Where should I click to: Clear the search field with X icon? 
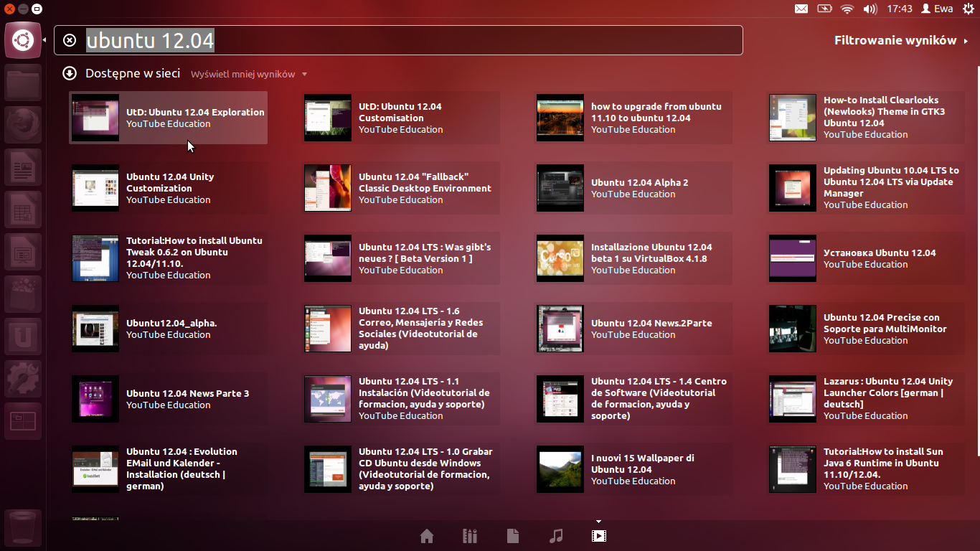[70, 40]
